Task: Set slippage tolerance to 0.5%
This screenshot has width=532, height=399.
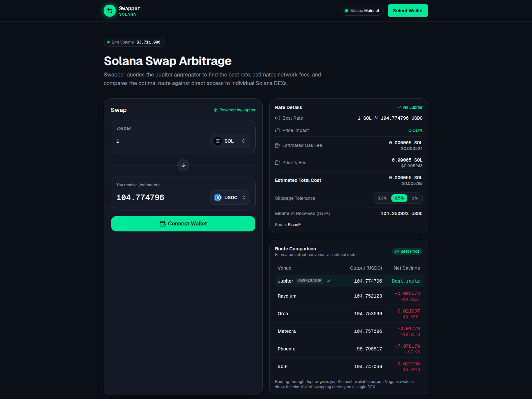Action: (x=399, y=198)
